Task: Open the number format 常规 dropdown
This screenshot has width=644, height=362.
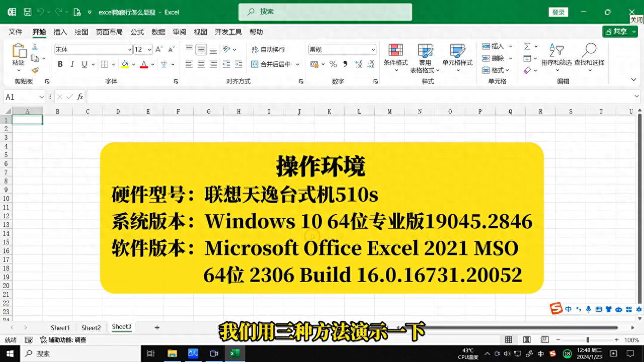Action: click(373, 49)
